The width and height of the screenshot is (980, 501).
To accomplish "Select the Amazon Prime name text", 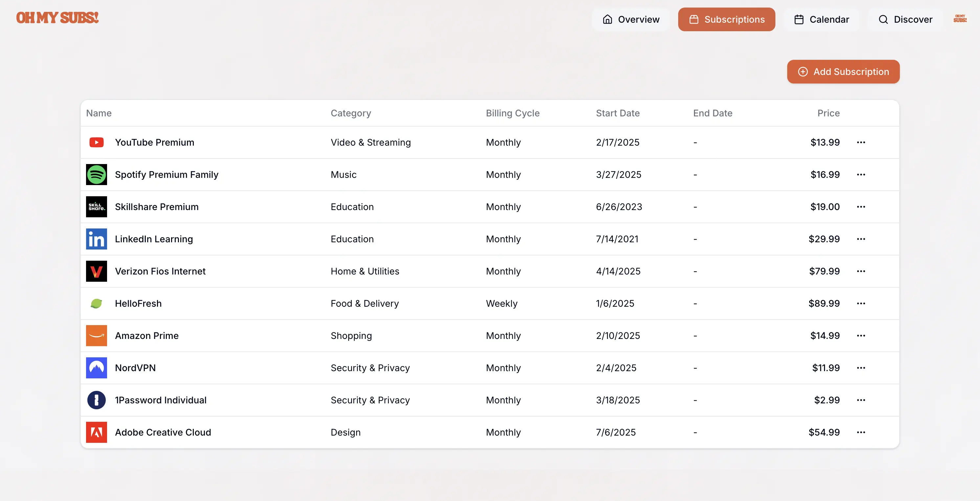I will 146,336.
